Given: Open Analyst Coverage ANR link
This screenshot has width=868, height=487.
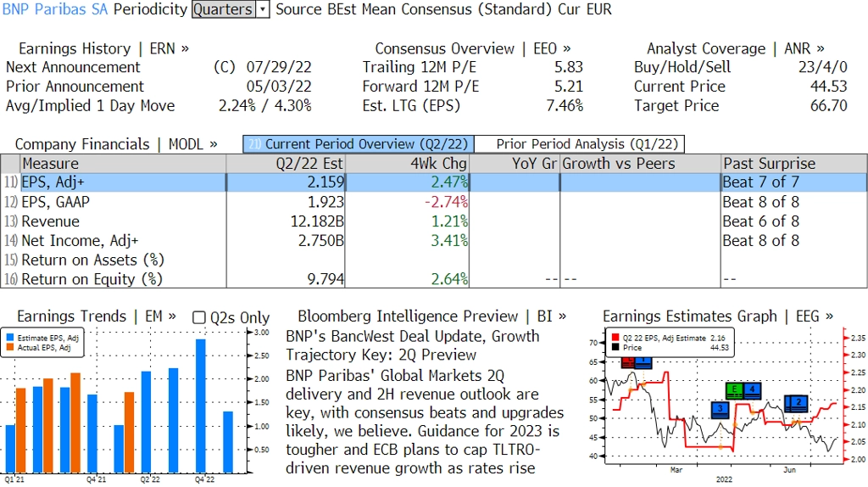Looking at the screenshot, I should pyautogui.click(x=735, y=48).
